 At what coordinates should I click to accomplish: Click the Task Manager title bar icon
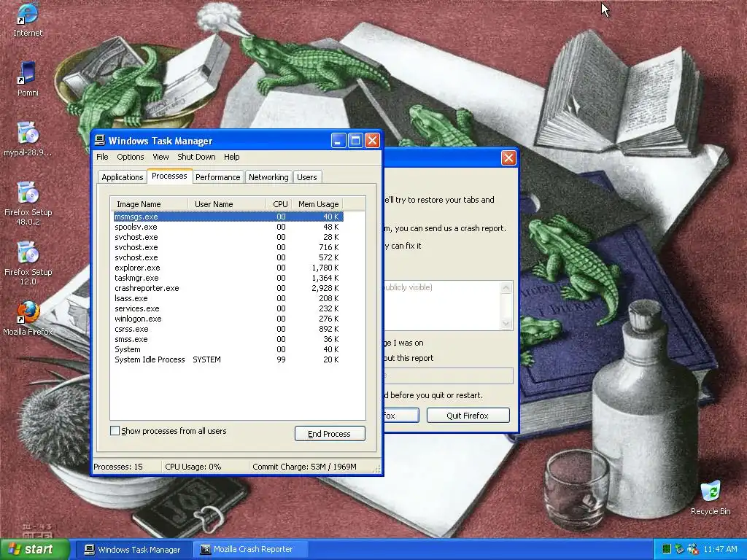pyautogui.click(x=99, y=141)
